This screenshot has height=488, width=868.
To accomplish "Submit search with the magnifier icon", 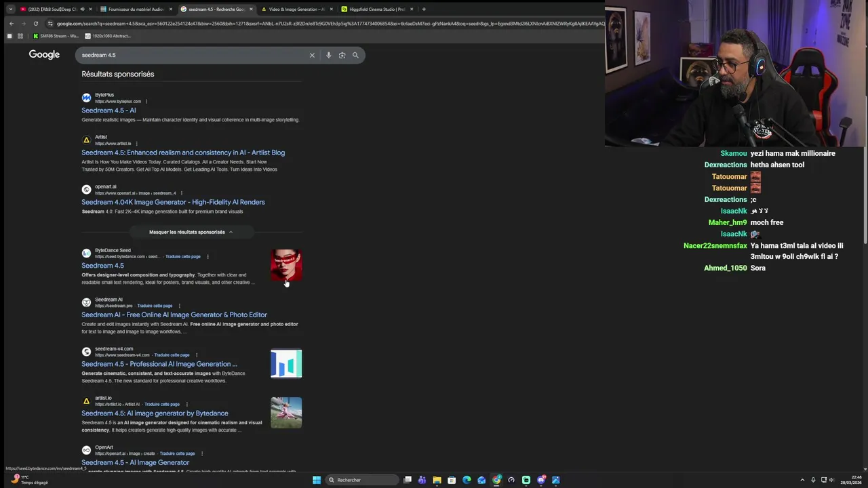I will tap(355, 55).
